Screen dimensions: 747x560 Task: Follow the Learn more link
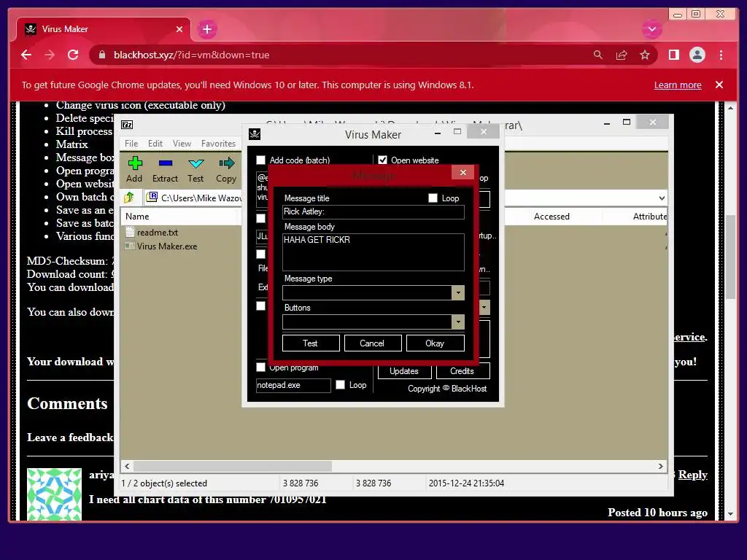coord(678,85)
